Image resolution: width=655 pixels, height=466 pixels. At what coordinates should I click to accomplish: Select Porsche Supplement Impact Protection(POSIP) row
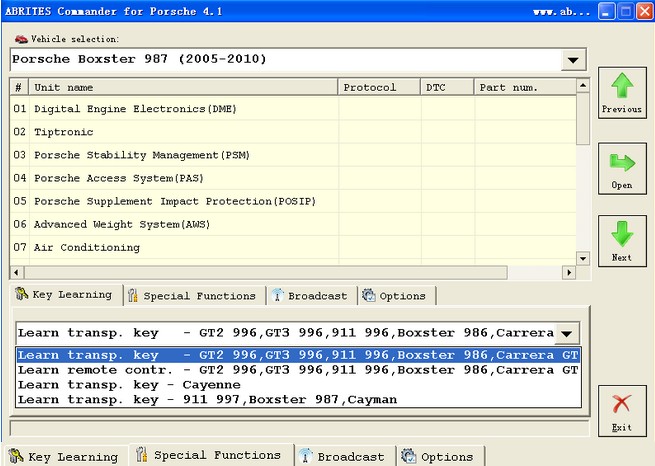click(x=292, y=201)
